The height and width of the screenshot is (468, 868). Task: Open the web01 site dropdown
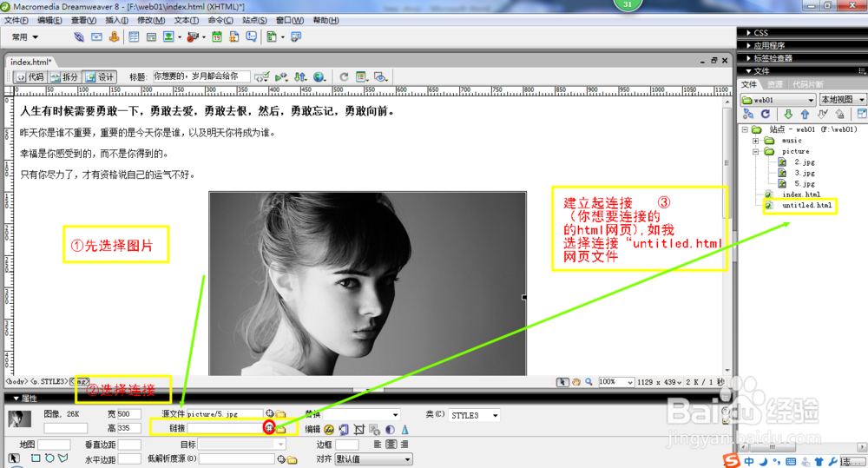[778, 100]
